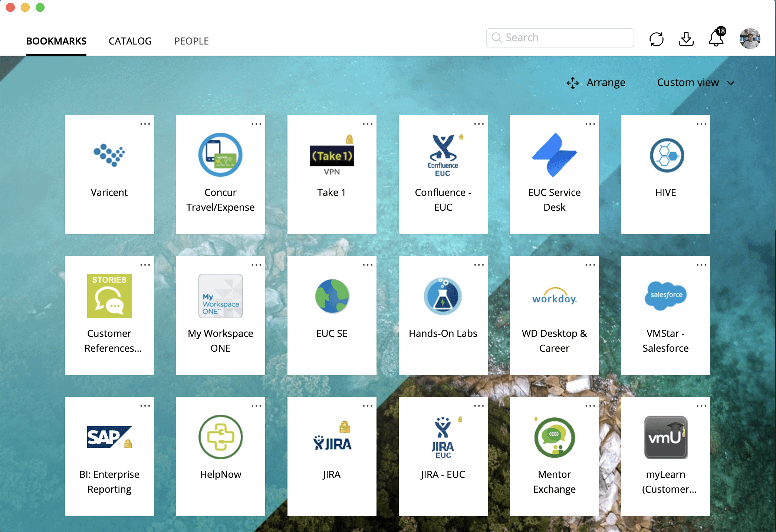Open EUC SE tile three-dot menu
Screen dimensions: 776x532
(x=368, y=265)
